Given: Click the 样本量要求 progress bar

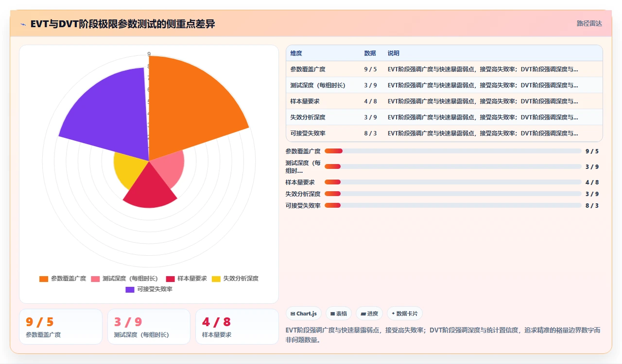Looking at the screenshot, I should tap(453, 182).
